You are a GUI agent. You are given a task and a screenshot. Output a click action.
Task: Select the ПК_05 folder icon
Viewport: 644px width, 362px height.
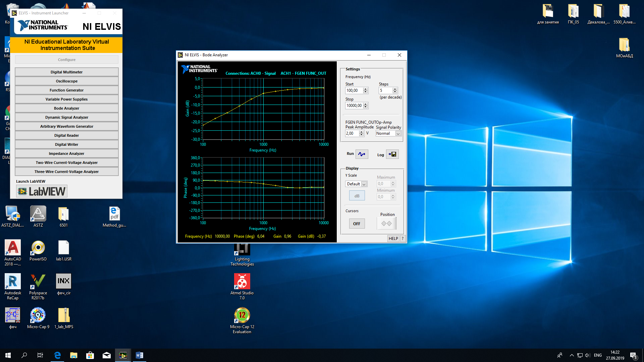coord(573,14)
